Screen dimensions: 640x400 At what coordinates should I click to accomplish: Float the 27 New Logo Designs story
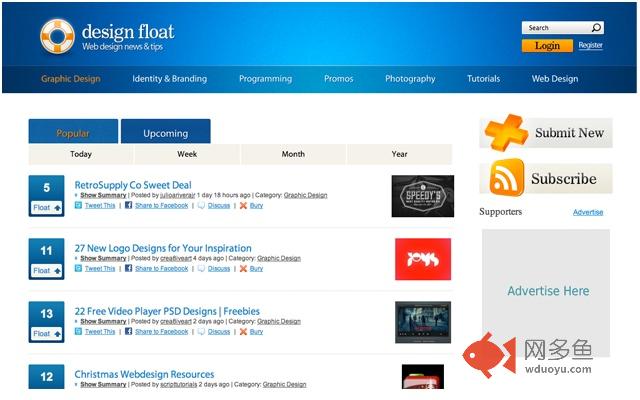click(47, 270)
